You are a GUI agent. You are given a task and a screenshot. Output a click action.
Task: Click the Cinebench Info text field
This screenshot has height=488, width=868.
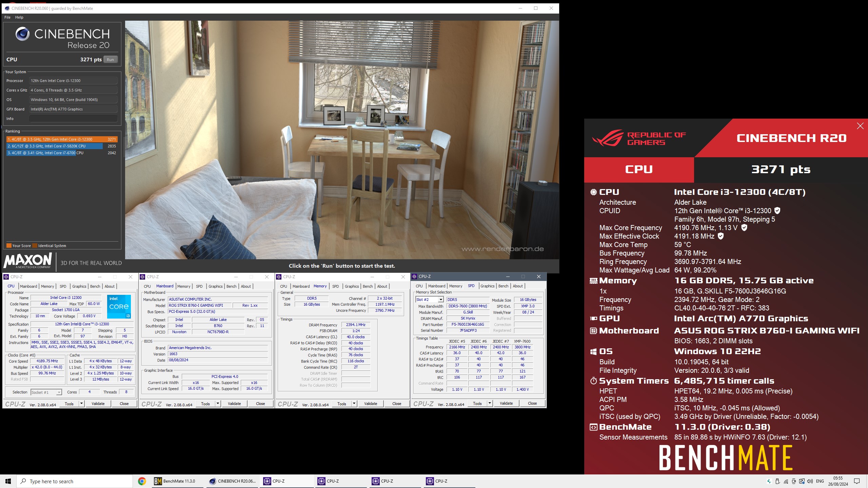pyautogui.click(x=73, y=119)
